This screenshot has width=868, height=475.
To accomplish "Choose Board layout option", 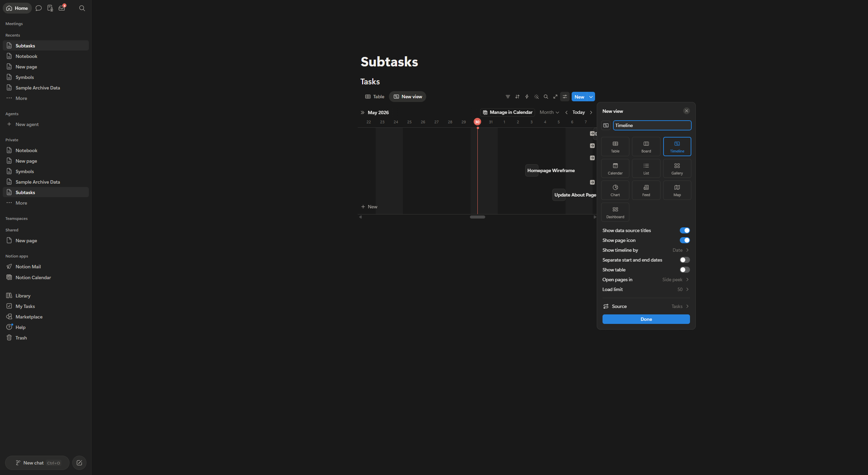I will pyautogui.click(x=646, y=147).
